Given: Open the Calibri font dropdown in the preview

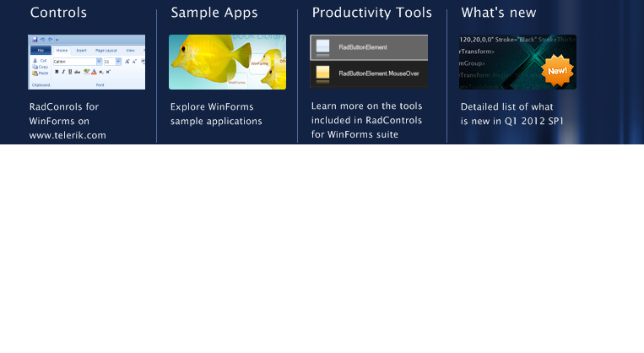Looking at the screenshot, I should pos(99,62).
